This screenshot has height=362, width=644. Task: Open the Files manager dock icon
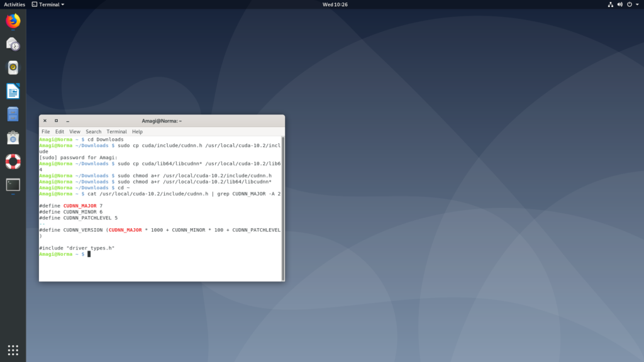tap(13, 114)
